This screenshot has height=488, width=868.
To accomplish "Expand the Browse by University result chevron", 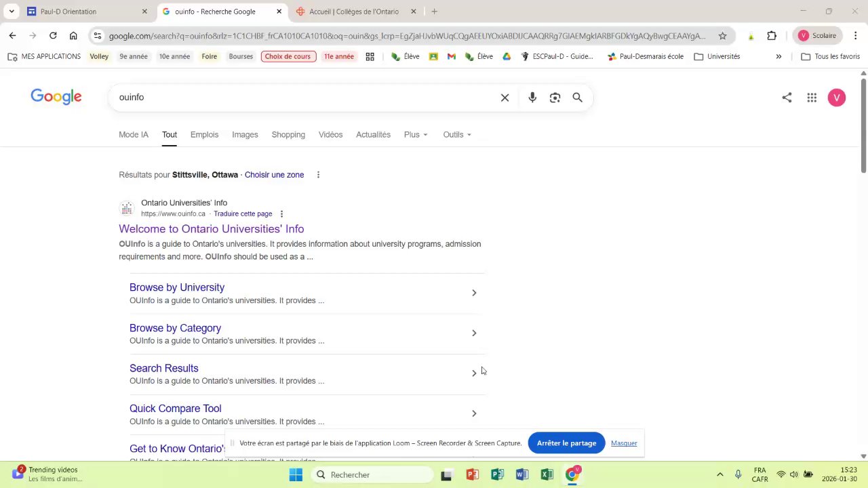I will click(474, 293).
